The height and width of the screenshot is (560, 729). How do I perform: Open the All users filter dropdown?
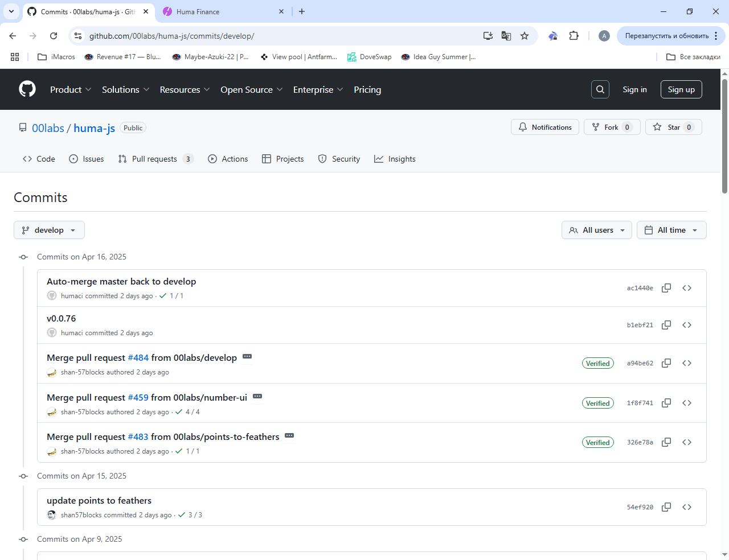click(x=596, y=230)
